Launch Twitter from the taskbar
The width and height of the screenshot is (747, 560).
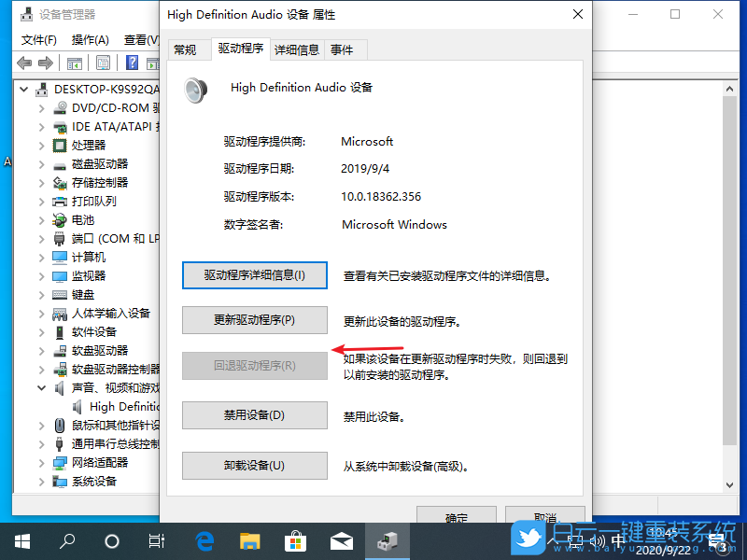pyautogui.click(x=528, y=540)
